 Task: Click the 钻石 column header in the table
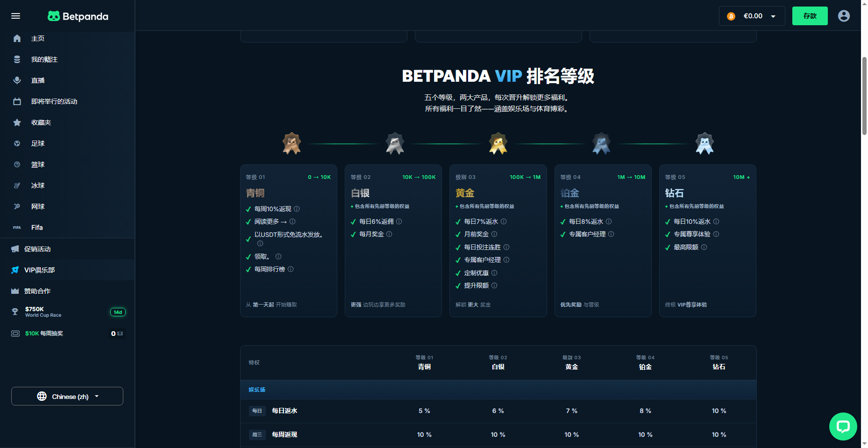pyautogui.click(x=719, y=363)
